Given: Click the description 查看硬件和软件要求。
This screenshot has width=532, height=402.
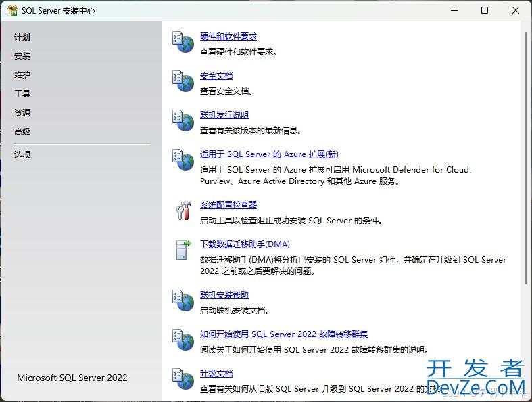Looking at the screenshot, I should (x=239, y=52).
